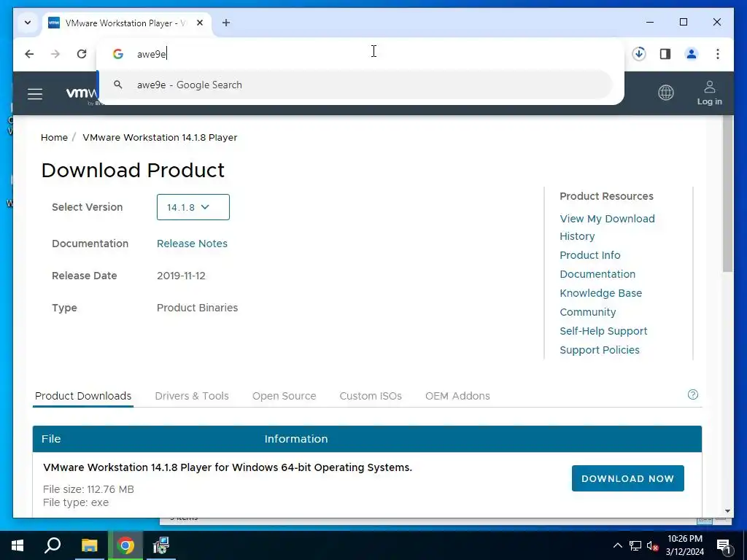Go to Home breadcrumb
Screen dimensions: 747x560
[x=54, y=137]
